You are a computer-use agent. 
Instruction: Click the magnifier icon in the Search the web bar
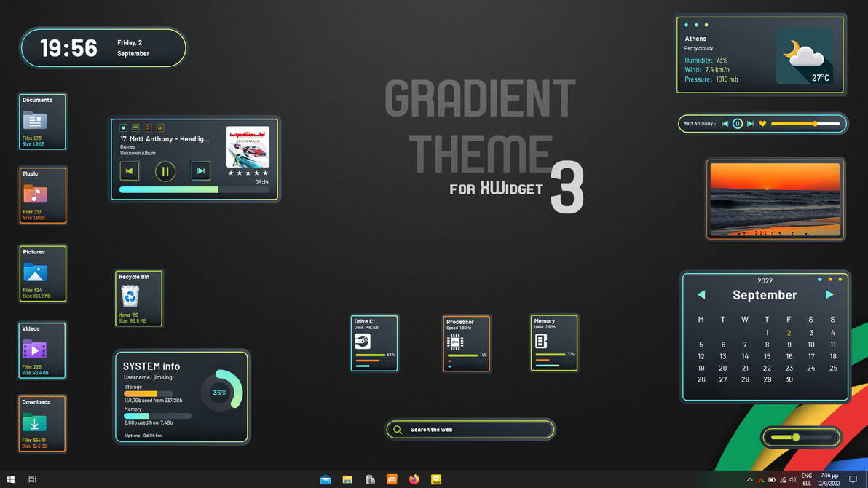pos(398,430)
